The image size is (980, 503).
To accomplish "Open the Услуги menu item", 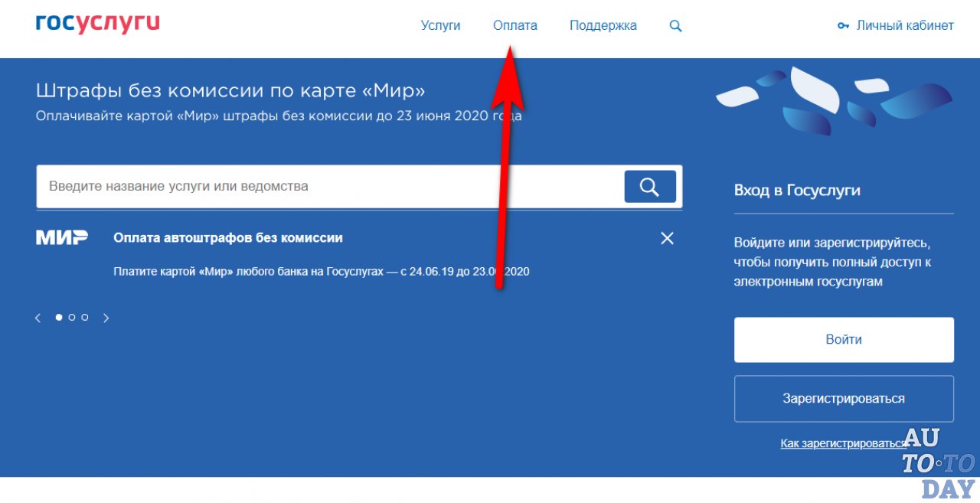I will [x=441, y=24].
